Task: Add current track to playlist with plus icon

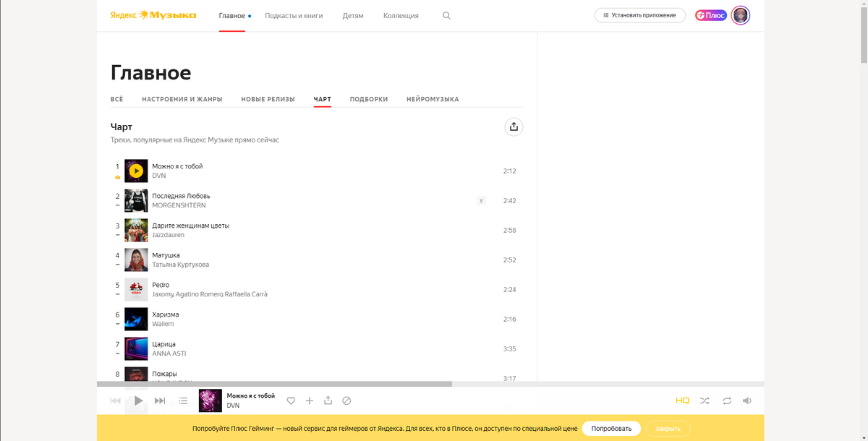Action: 310,401
